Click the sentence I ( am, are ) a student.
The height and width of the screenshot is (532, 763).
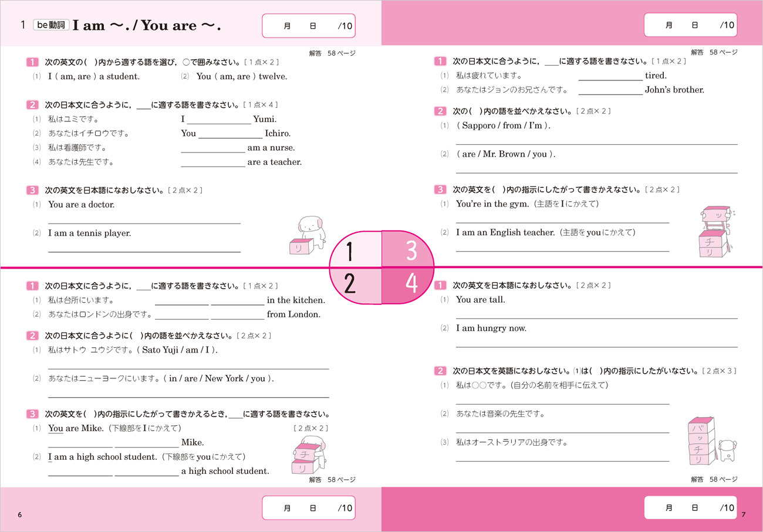click(x=94, y=76)
